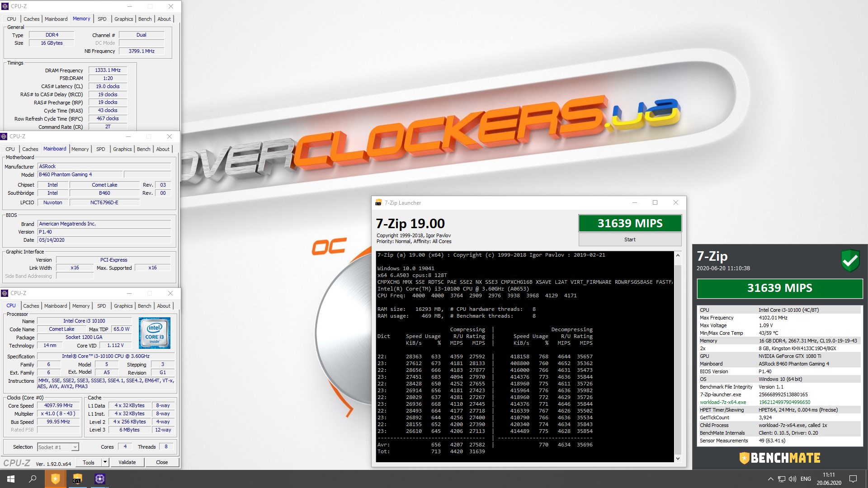Open SPD tab in middle CPU-Z window

[x=101, y=149]
